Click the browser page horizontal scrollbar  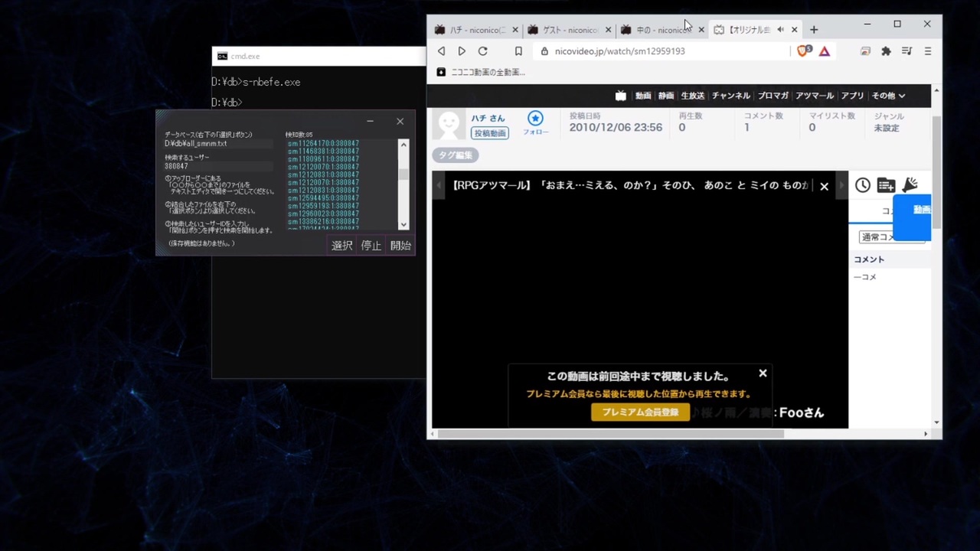click(611, 434)
